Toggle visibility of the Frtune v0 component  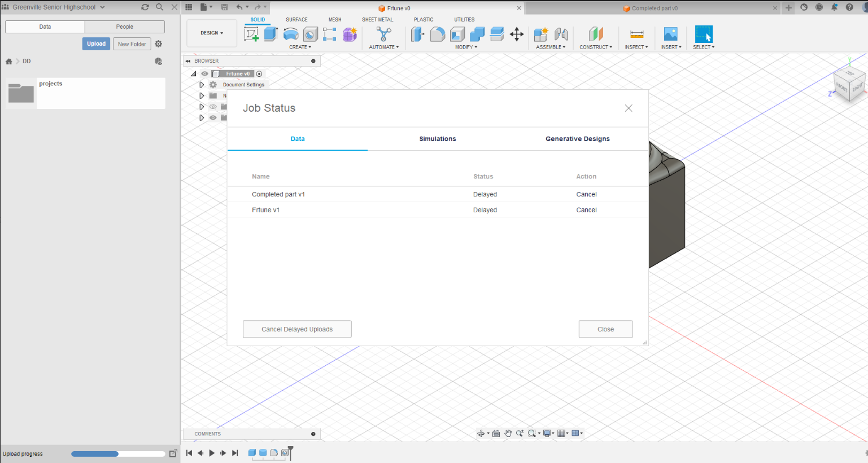coord(204,73)
